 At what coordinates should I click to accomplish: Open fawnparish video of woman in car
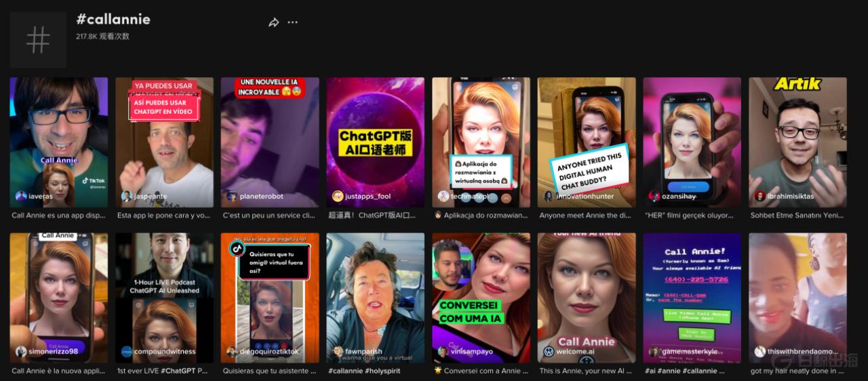pyautogui.click(x=376, y=298)
